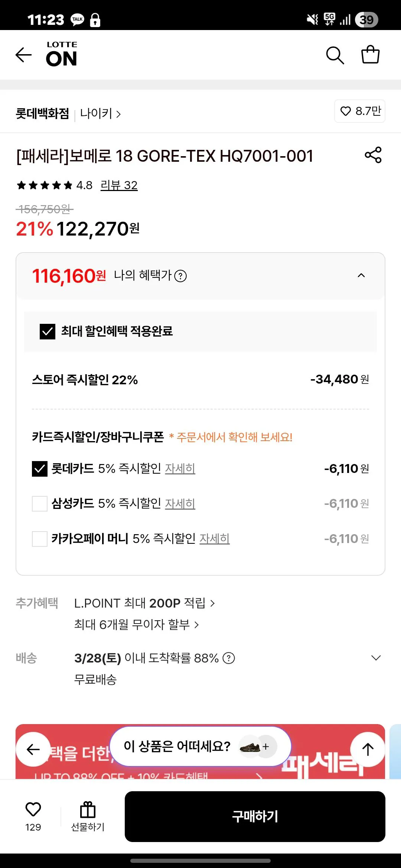The width and height of the screenshot is (401, 868).
Task: Uncheck the 롯데카드 5% 즉시할인 checkbox
Action: (x=39, y=468)
